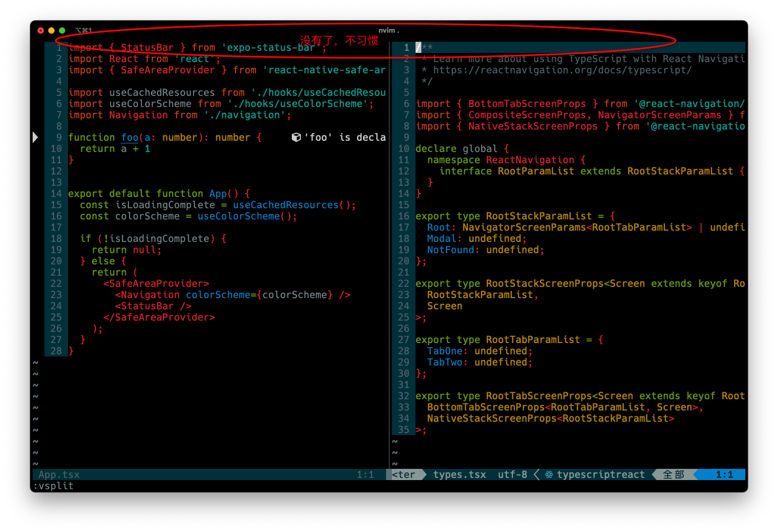Click the opening <SafeAreaProvider> tag
This screenshot has height=532, width=778.
(156, 284)
